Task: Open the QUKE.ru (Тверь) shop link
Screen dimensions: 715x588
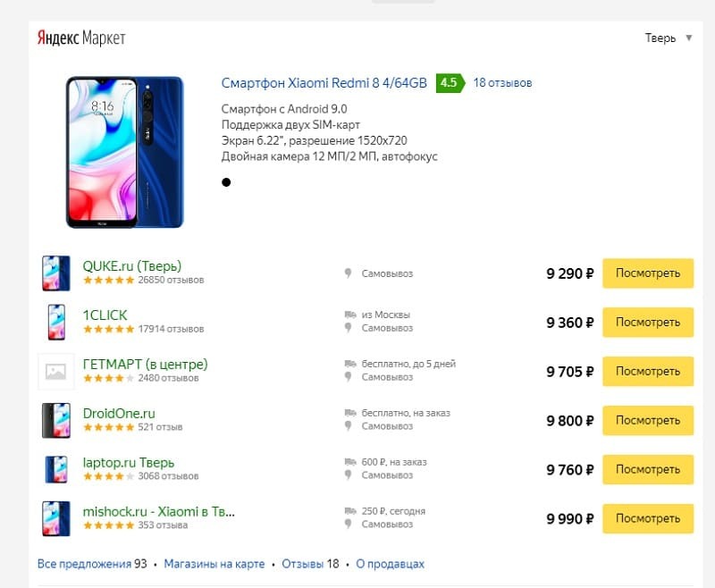Action: click(x=131, y=266)
